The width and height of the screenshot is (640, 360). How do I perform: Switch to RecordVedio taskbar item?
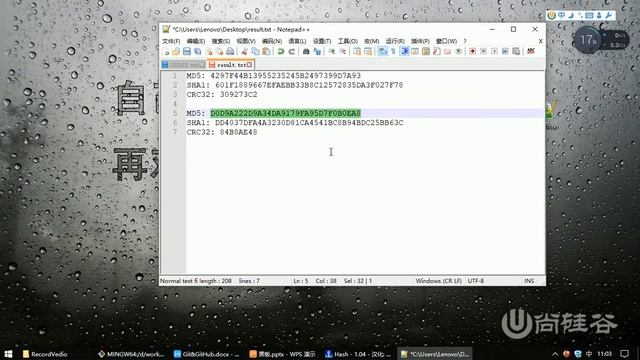[45, 354]
